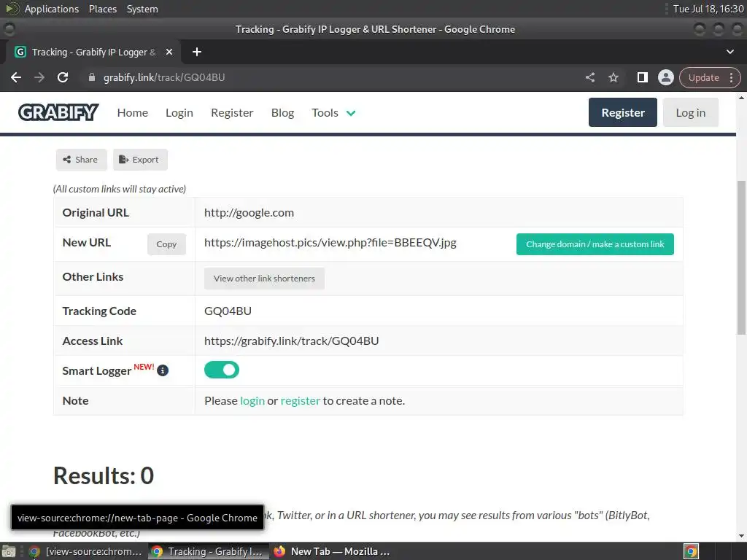
Task: Open Chrome's three-dot menu
Action: [731, 77]
